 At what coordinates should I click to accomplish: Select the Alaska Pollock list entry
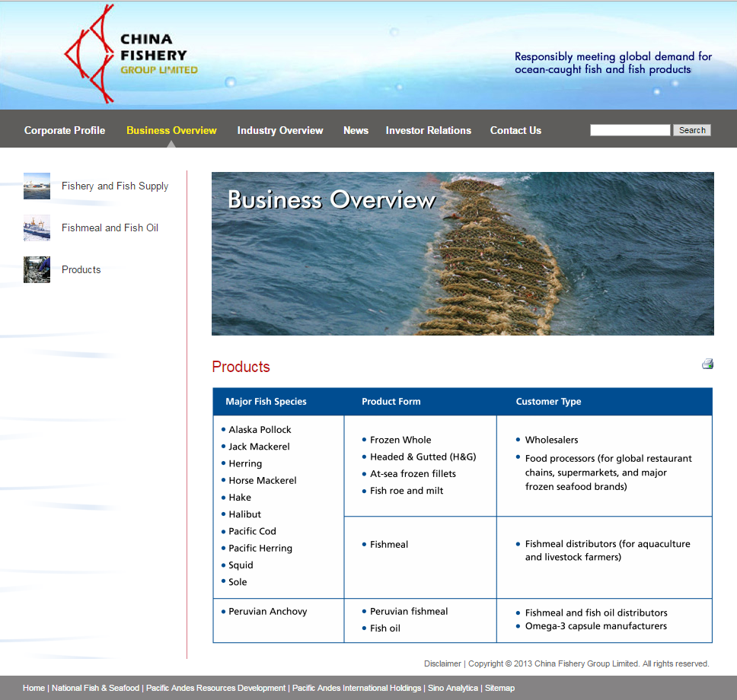tap(260, 429)
